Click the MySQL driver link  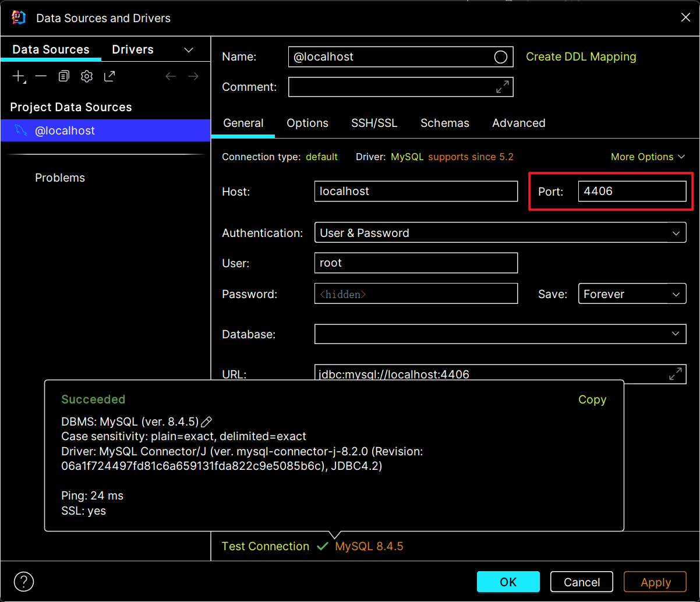pos(408,157)
